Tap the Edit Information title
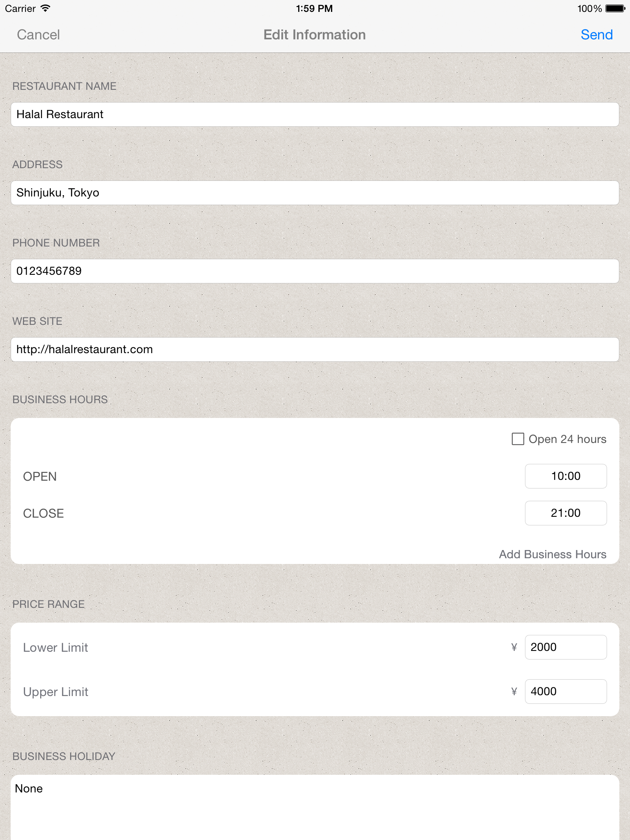Screen dimensions: 630x840 tap(315, 35)
